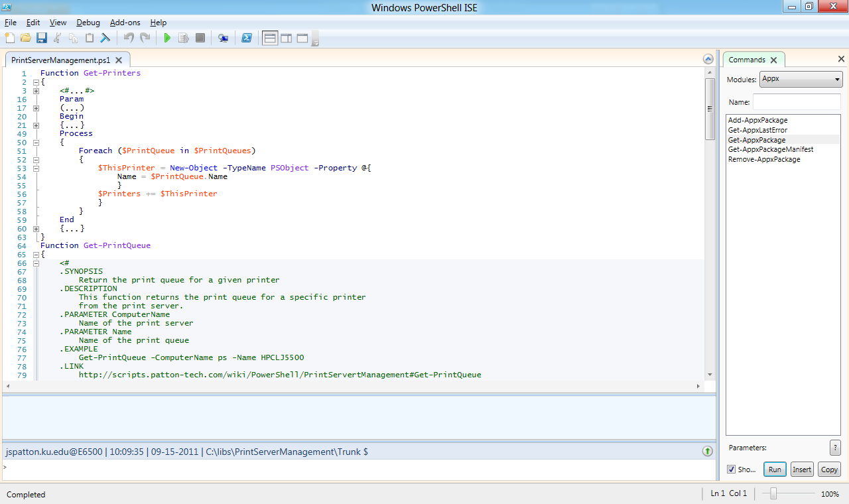Expand the Begin block at line 21
Image resolution: width=849 pixels, height=504 pixels.
point(36,125)
